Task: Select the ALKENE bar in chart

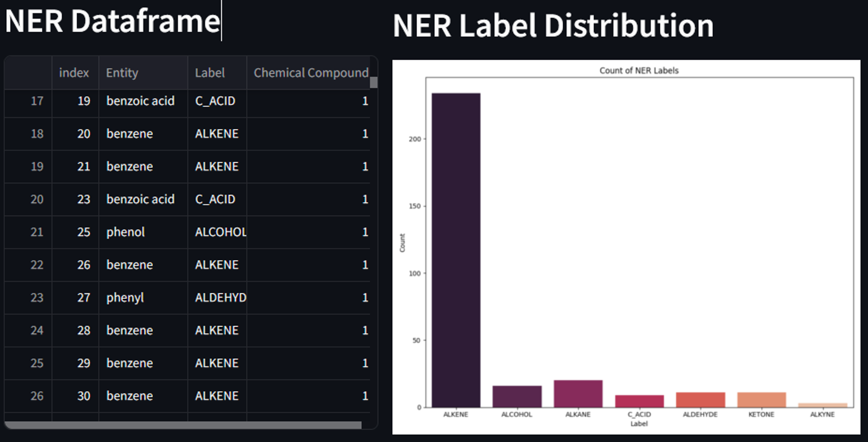Action: [456, 250]
